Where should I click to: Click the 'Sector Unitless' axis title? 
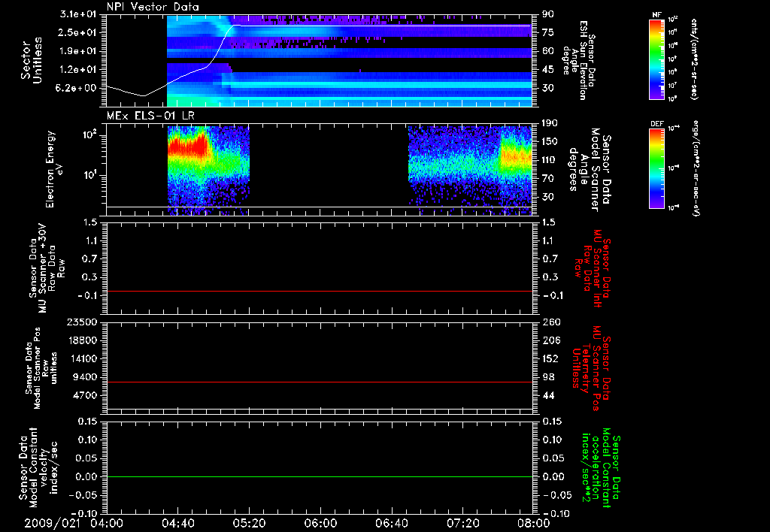click(x=31, y=60)
